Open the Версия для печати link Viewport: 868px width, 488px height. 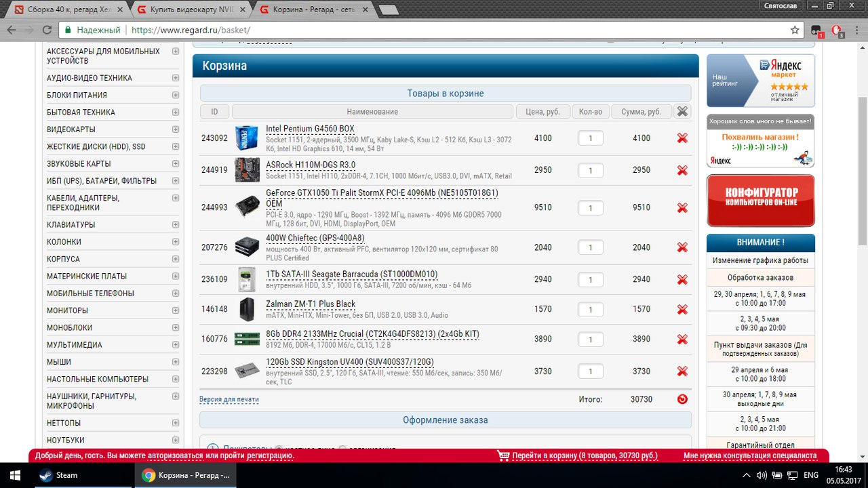[229, 400]
